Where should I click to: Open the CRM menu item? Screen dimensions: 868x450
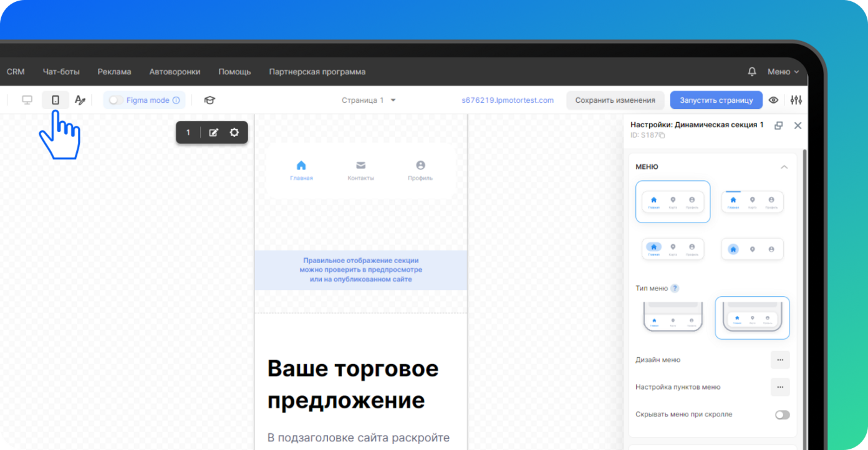point(16,72)
